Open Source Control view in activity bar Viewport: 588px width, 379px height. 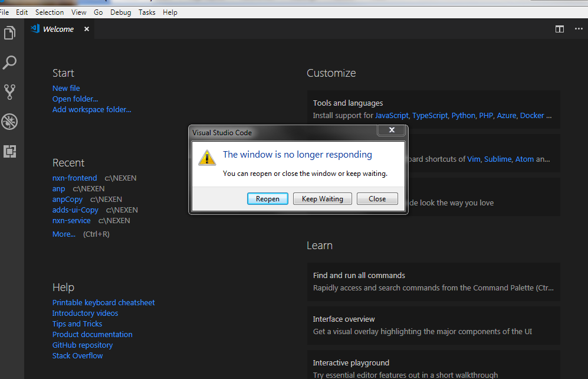[x=10, y=92]
